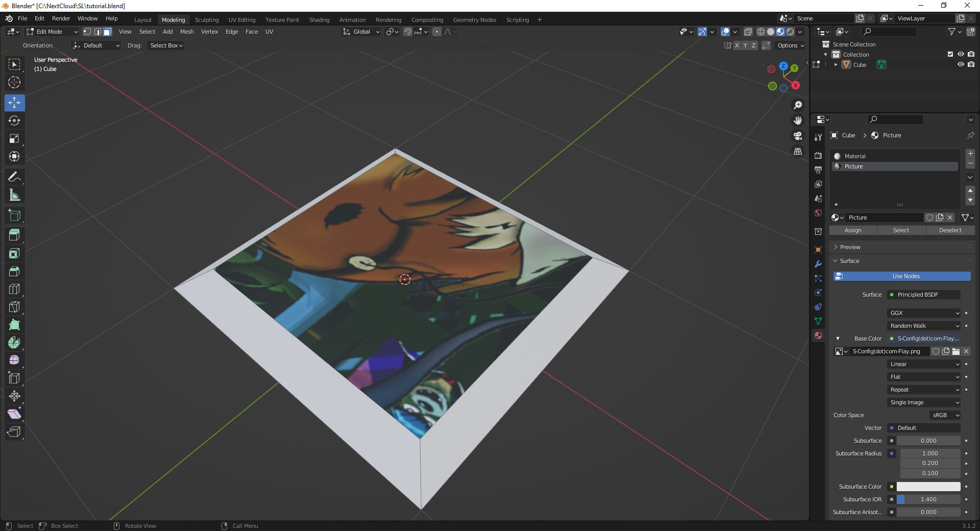Image resolution: width=980 pixels, height=531 pixels.
Task: Toggle snapping magnet
Action: pos(407,32)
